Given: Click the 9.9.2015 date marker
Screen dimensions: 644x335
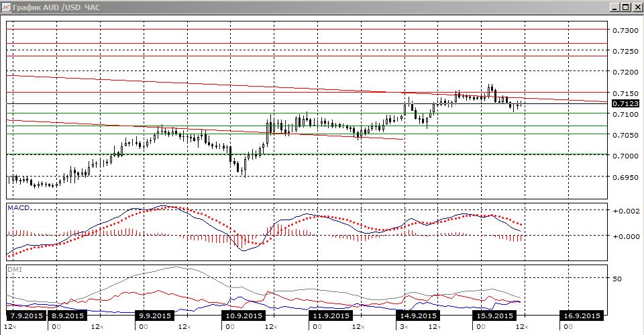Looking at the screenshot, I should point(155,316).
